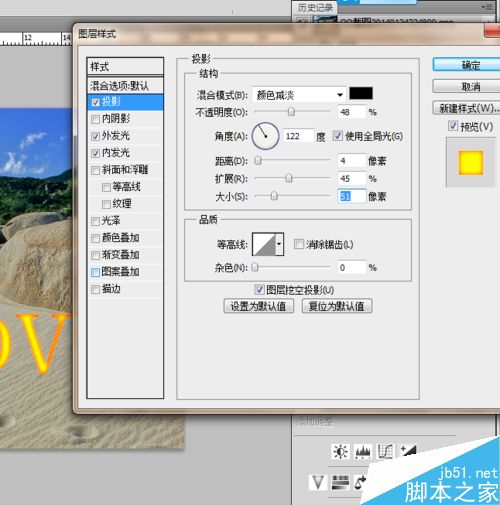
Task: Click the 角度 value field showing 122
Action: (298, 136)
